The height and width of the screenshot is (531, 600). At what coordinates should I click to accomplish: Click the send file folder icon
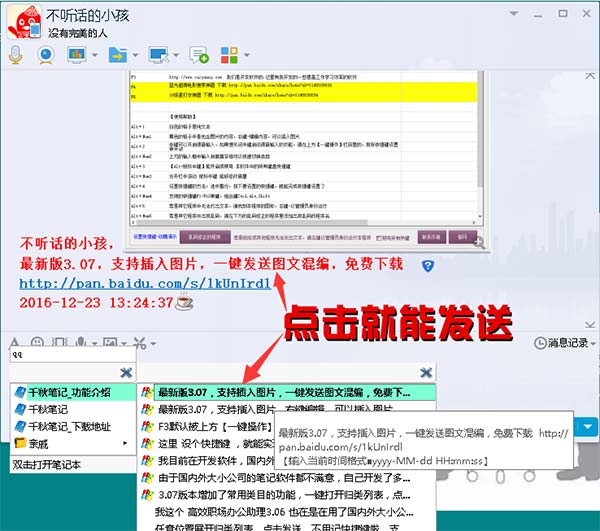click(117, 55)
